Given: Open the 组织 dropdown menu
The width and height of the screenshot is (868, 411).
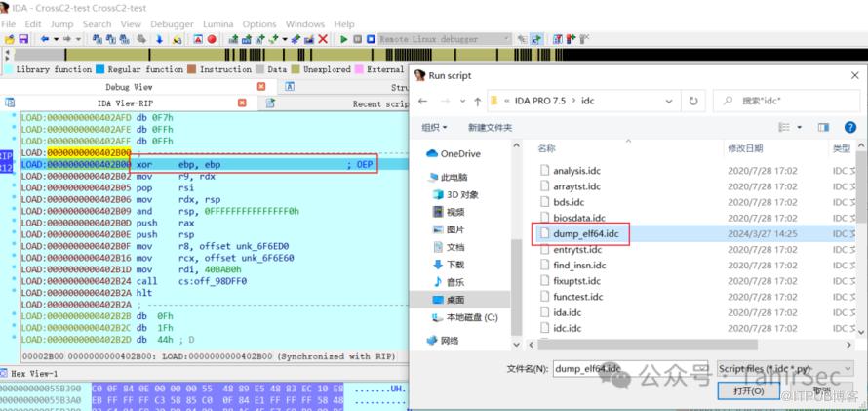Looking at the screenshot, I should point(434,127).
